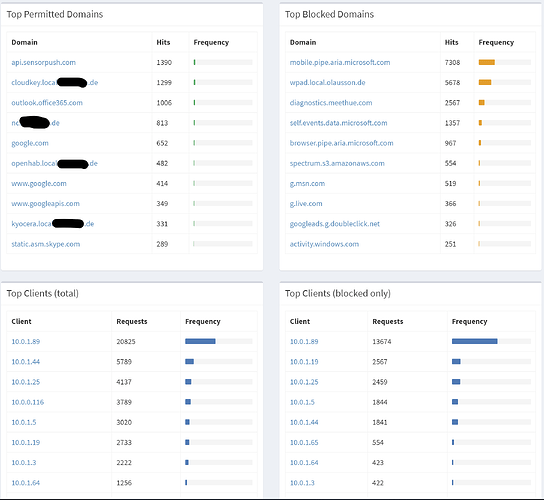Screen dimensions: 544x500
Task: Open browser.pipe.aria.microsoft.com blocked domain
Action: pos(341,143)
